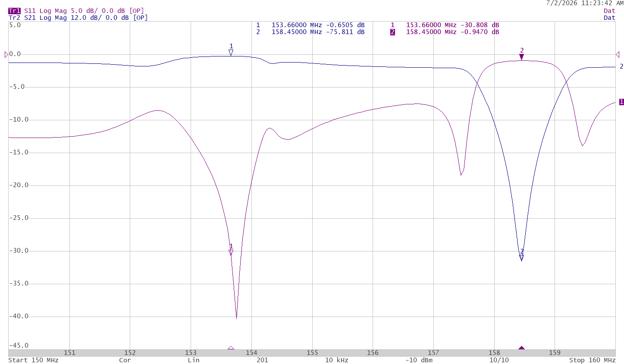Click the S11 Log Mag trace settings text
This screenshot has height=364, width=624.
84,11
